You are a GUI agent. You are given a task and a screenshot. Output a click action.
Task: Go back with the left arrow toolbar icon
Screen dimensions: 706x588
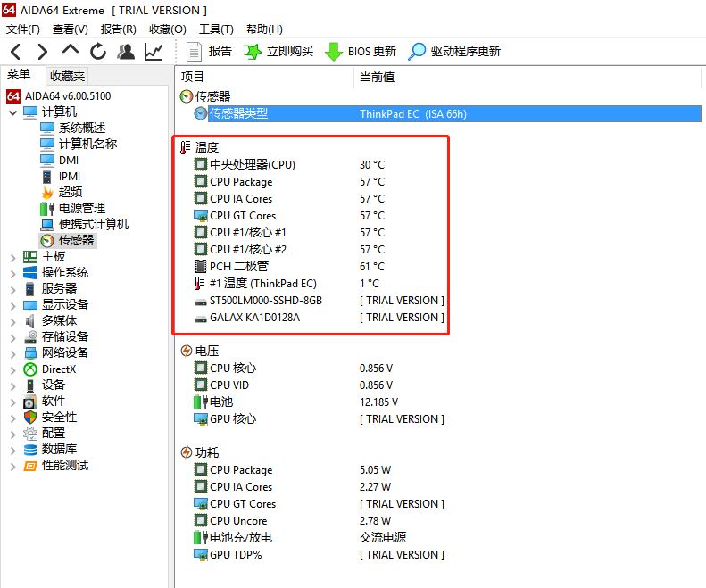tap(16, 52)
